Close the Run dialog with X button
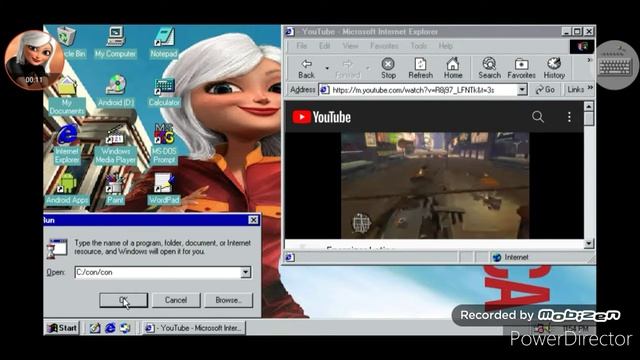This screenshot has height=360, width=640. click(x=253, y=220)
